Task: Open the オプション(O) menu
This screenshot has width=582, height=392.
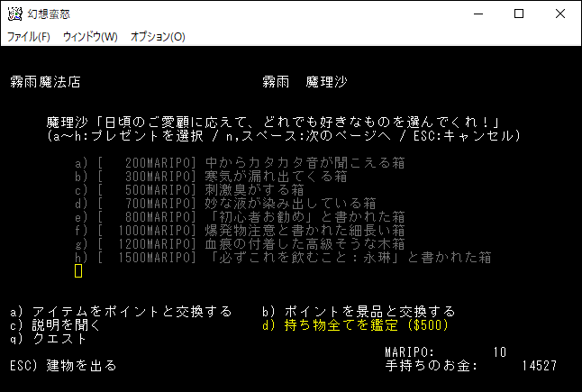Action: (x=158, y=37)
